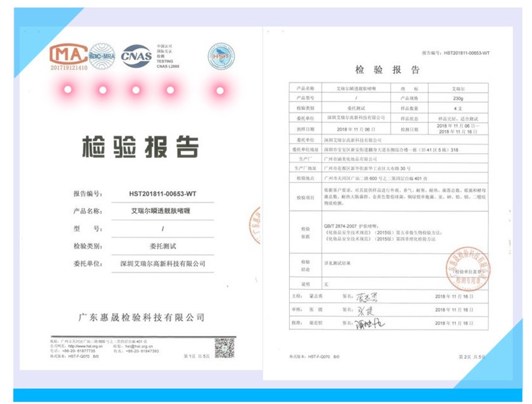Click the text CNAS L2885
Image resolution: width=532 pixels, height=404 pixels.
point(168,66)
